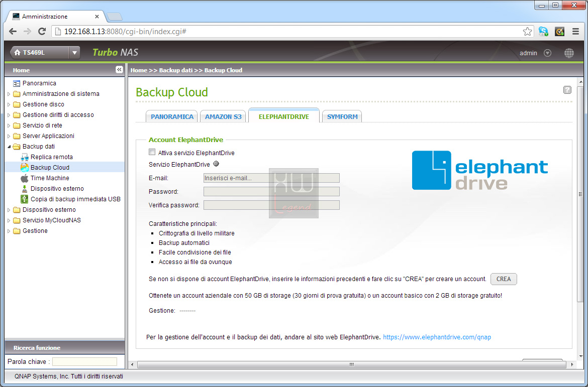Screen dimensions: 588x387
Task: Switch to the AMAZON S3 tab
Action: (223, 116)
